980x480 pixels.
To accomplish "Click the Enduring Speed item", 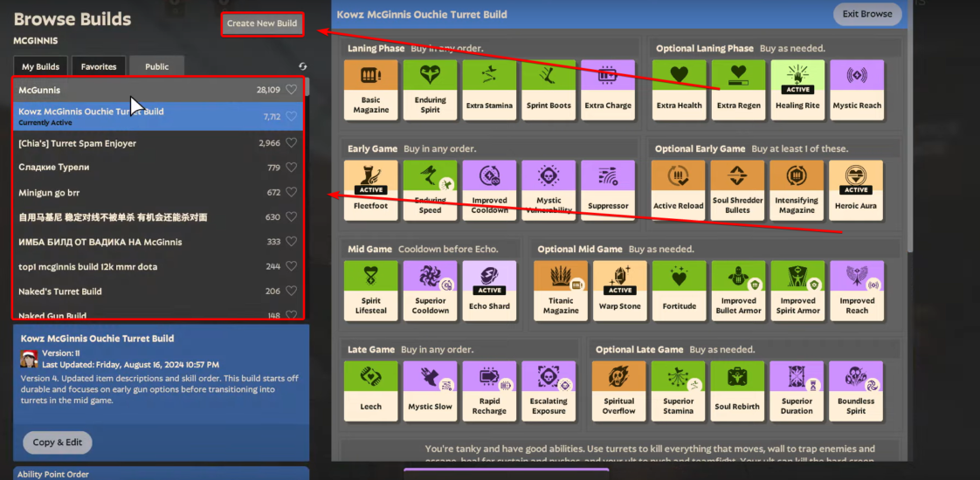I will coord(430,190).
